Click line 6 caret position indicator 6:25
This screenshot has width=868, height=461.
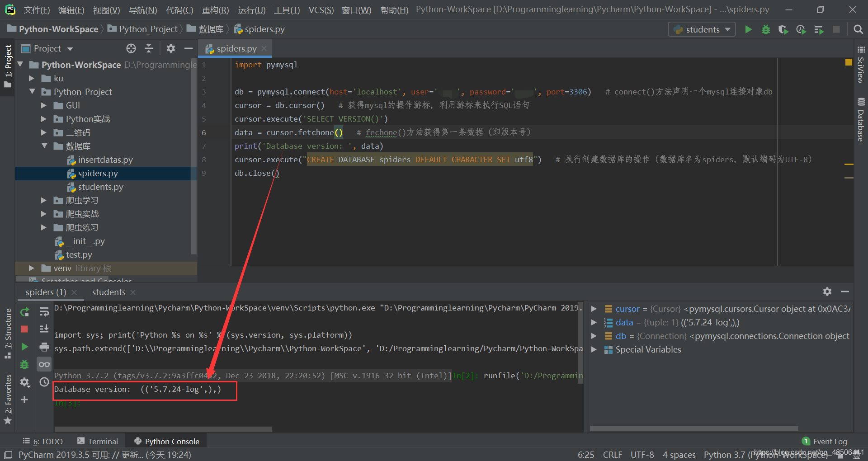point(586,455)
